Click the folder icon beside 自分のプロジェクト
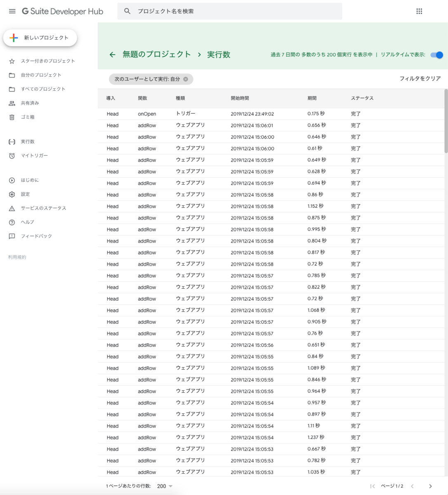The width and height of the screenshot is (448, 495). pos(12,75)
